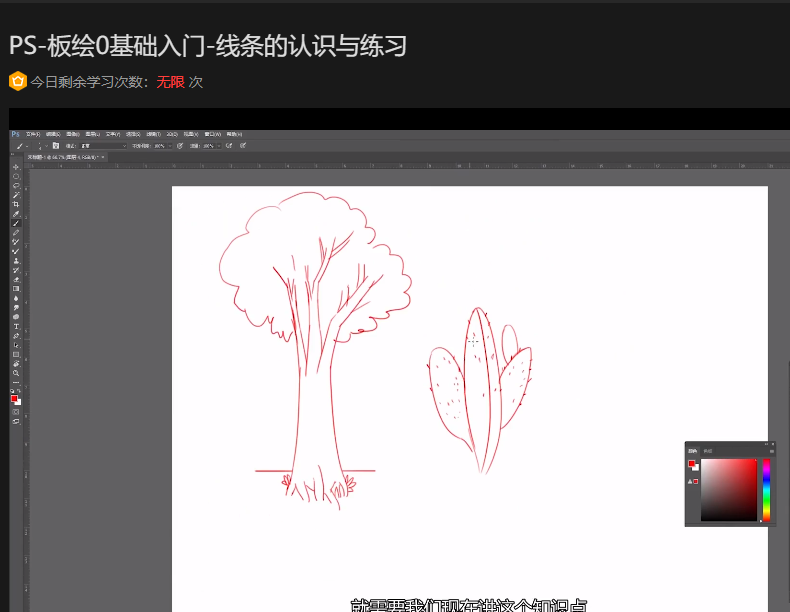Open the Help menu

(234, 134)
